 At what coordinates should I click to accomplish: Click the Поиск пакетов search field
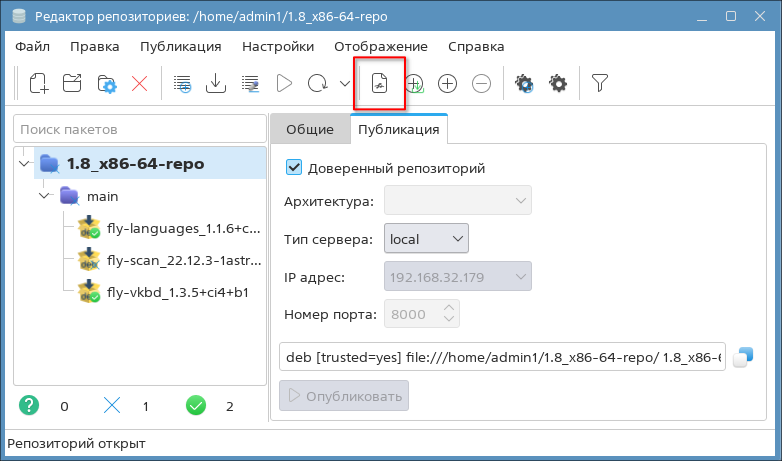(138, 129)
